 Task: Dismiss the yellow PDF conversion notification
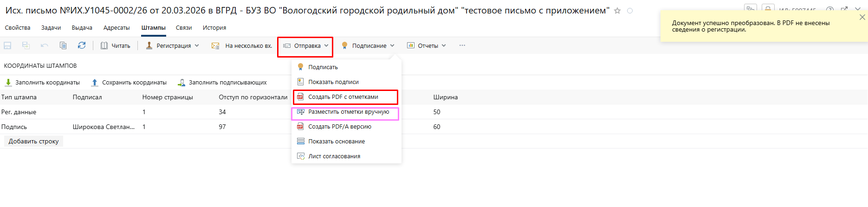click(862, 17)
